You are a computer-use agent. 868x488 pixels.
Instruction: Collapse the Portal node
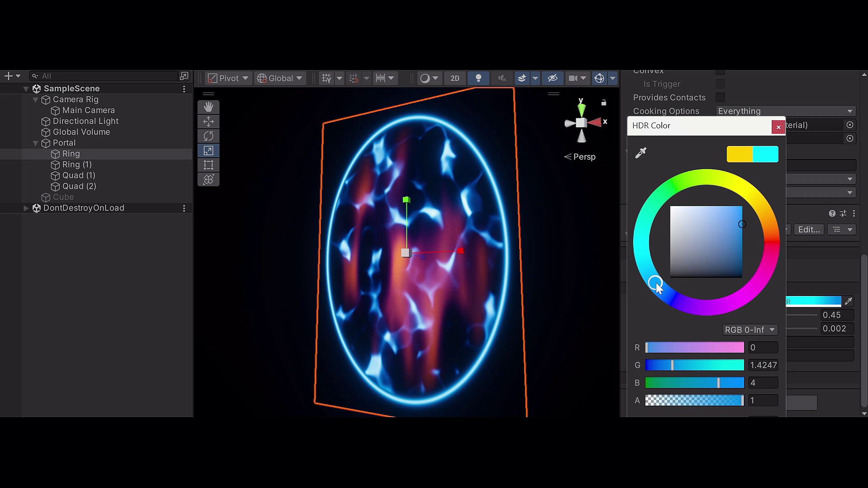click(x=35, y=143)
